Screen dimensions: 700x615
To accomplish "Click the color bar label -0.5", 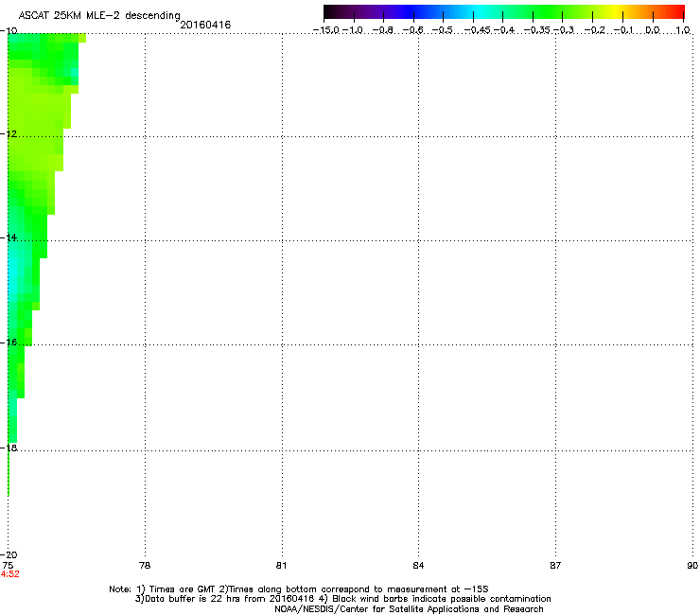I will coord(443,30).
